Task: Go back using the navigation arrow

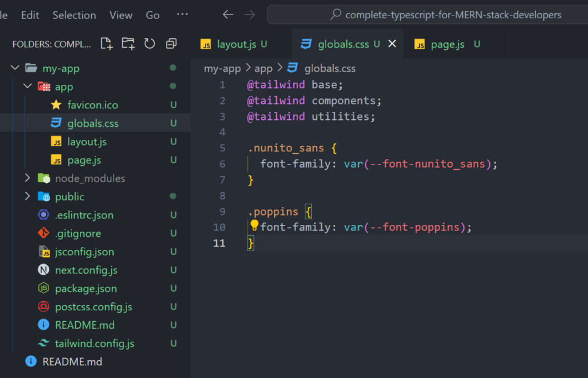Action: tap(228, 15)
